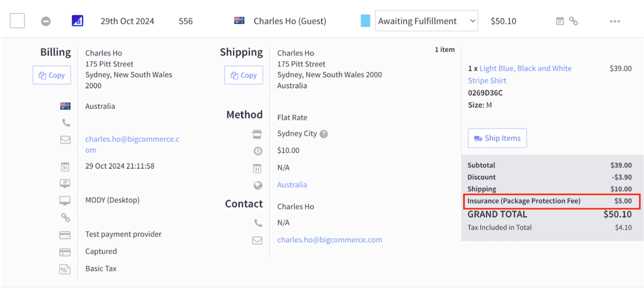Image resolution: width=644 pixels, height=288 pixels.
Task: Click the light blue status color swatch
Action: pos(365,21)
